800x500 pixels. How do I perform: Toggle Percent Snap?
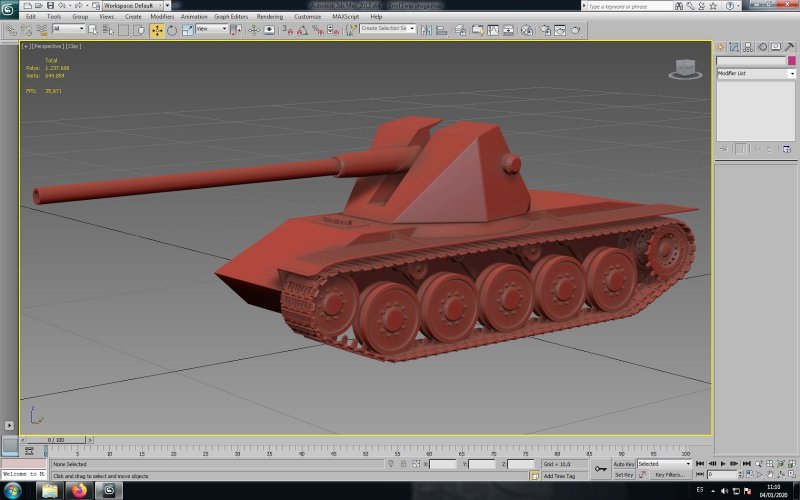point(318,30)
